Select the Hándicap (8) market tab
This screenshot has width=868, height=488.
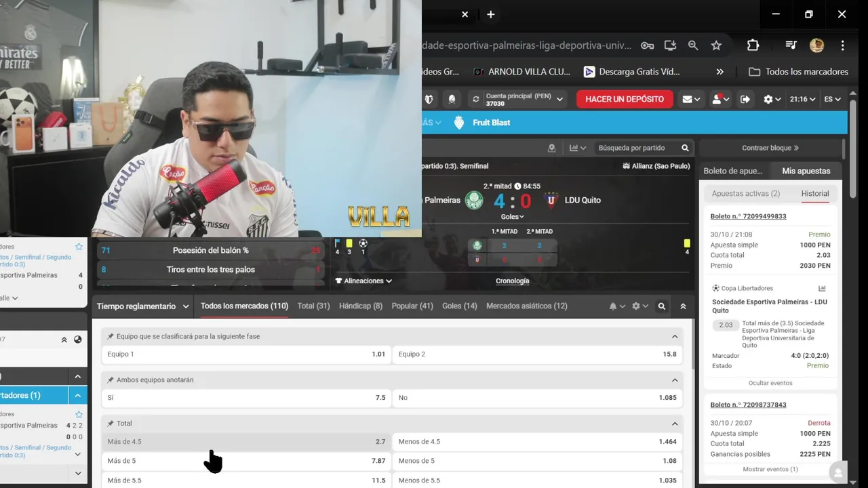(361, 306)
